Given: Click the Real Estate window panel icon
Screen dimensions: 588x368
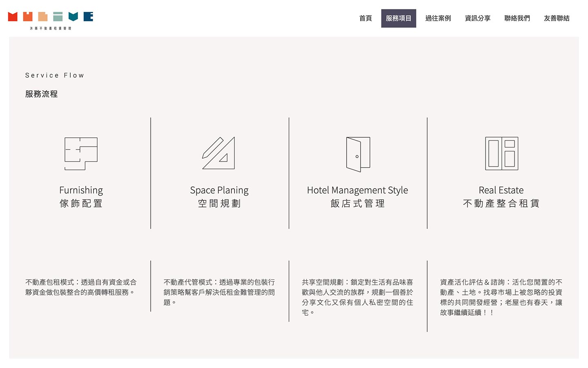Looking at the screenshot, I should [x=501, y=154].
